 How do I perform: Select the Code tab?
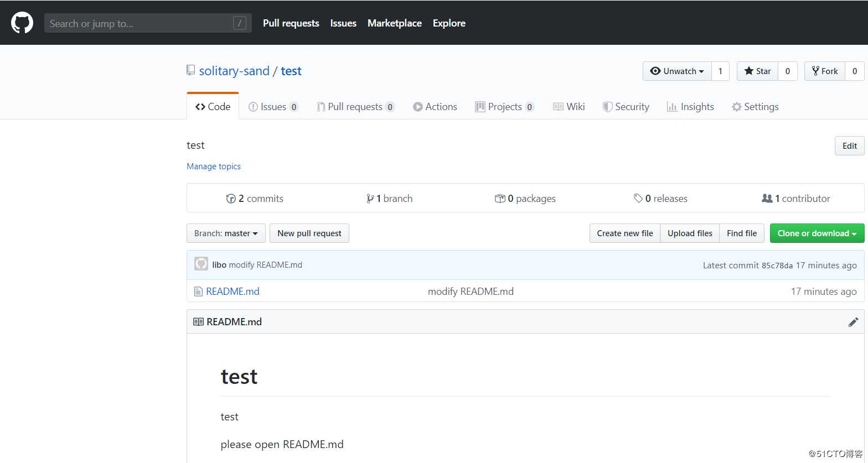click(x=213, y=106)
